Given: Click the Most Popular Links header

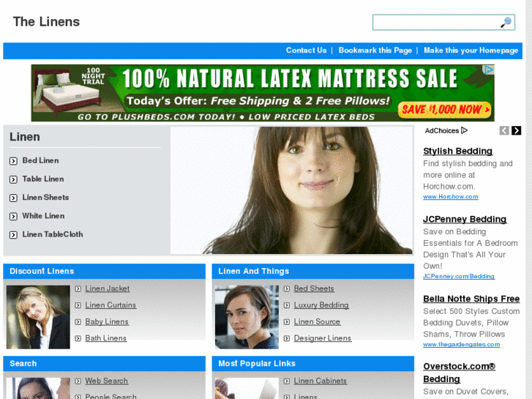Looking at the screenshot, I should pyautogui.click(x=312, y=364).
